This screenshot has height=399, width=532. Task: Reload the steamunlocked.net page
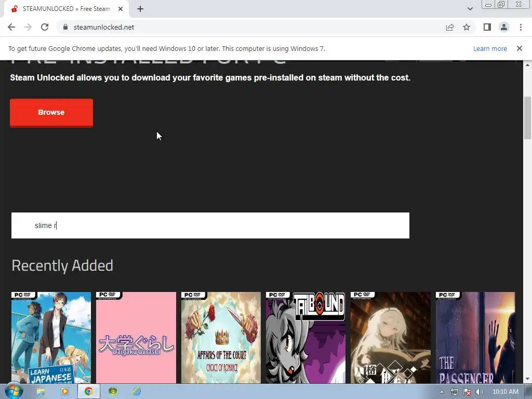pos(45,27)
